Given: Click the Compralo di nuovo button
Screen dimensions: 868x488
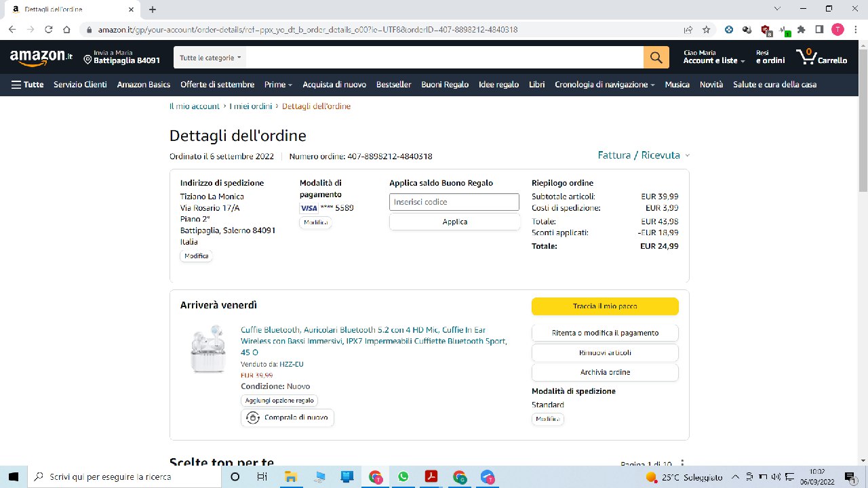Looking at the screenshot, I should 288,418.
